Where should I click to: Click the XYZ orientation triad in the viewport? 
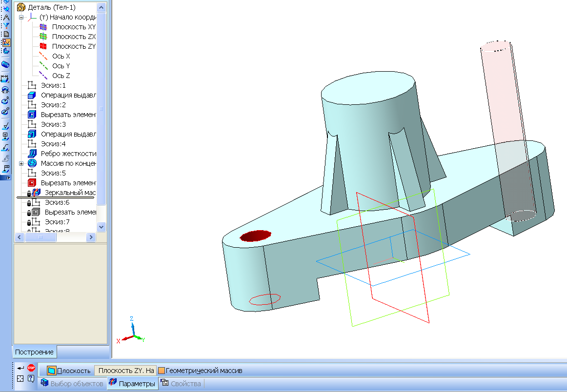(131, 331)
